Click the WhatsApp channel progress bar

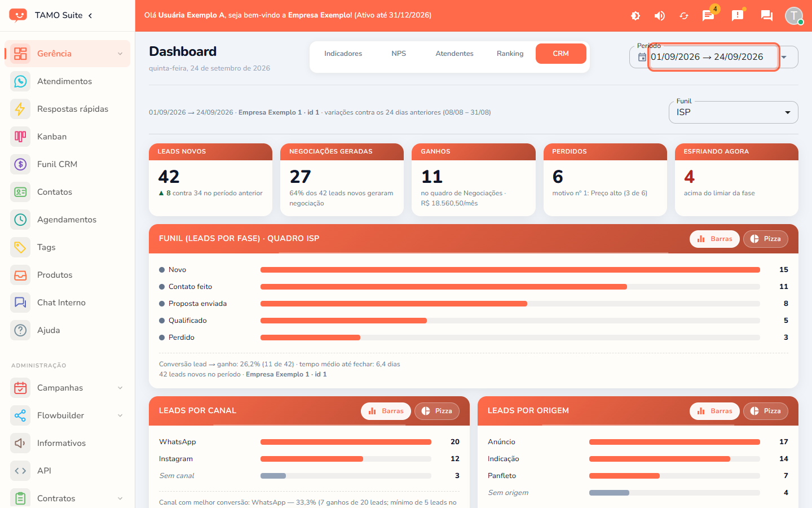[x=346, y=442]
